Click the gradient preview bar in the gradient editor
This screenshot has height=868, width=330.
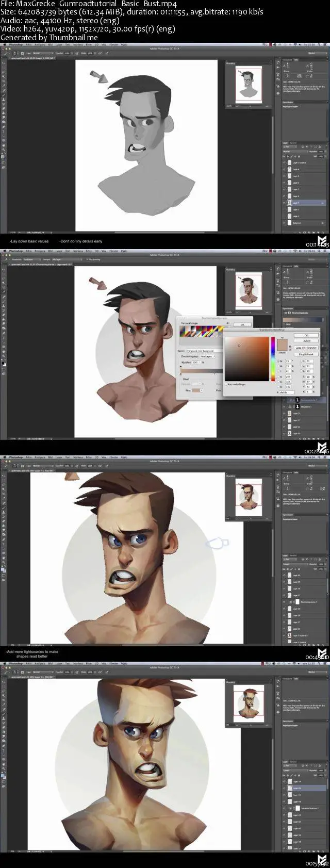pos(201,370)
